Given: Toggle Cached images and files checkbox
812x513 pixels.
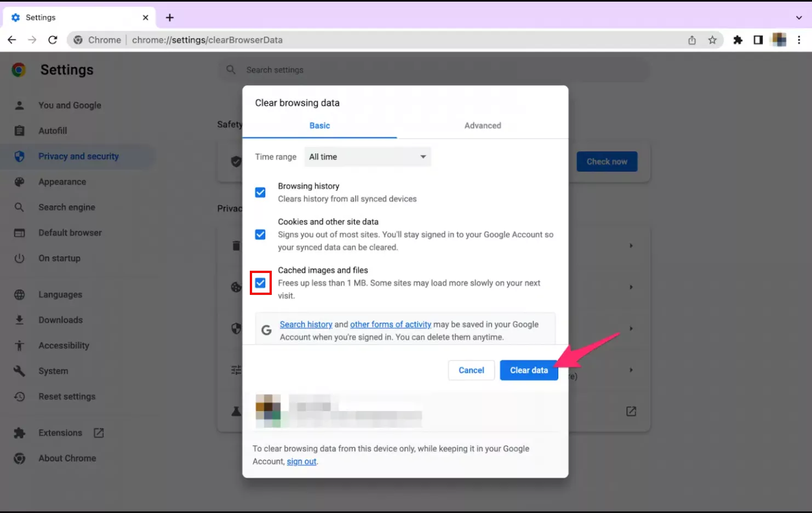Looking at the screenshot, I should click(x=260, y=283).
